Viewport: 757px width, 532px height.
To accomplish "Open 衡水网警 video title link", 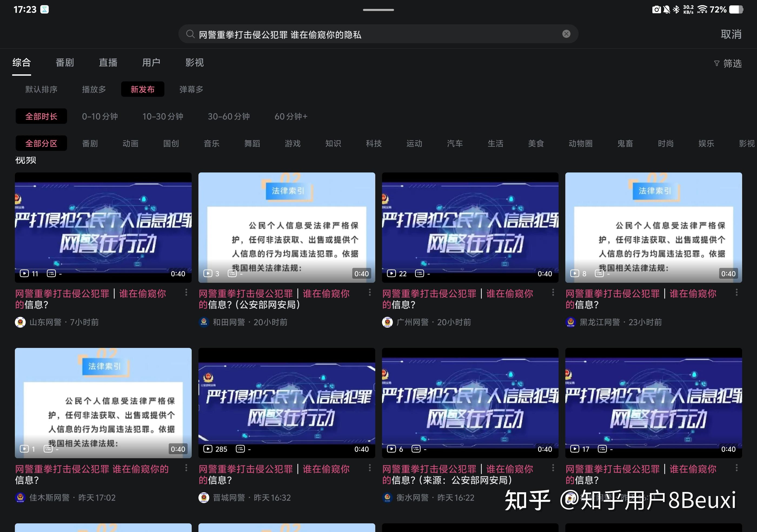I will 458,474.
